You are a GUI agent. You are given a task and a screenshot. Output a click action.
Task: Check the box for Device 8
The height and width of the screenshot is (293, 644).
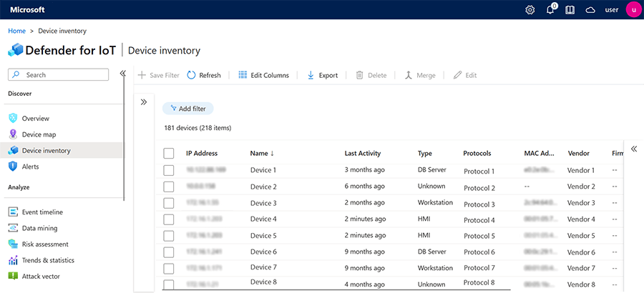click(x=169, y=284)
